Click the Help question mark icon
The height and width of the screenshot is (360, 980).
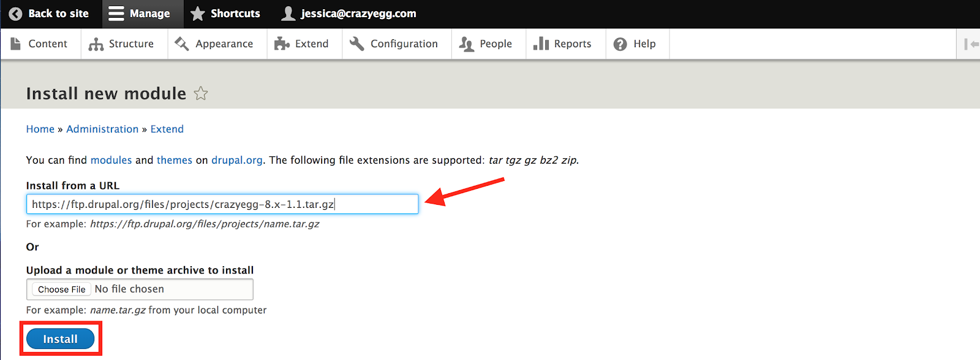620,44
